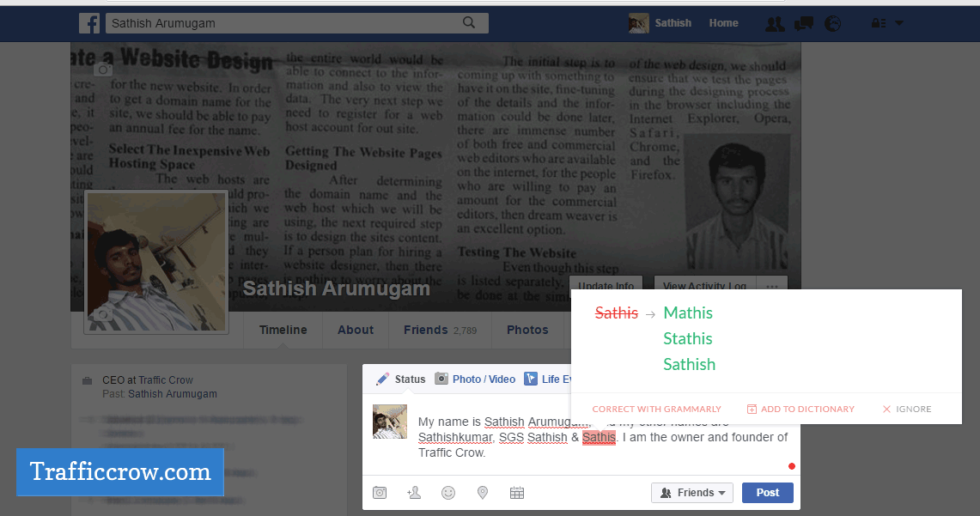This screenshot has height=516, width=980.
Task: Select the Life Event composer tab
Action: click(547, 379)
